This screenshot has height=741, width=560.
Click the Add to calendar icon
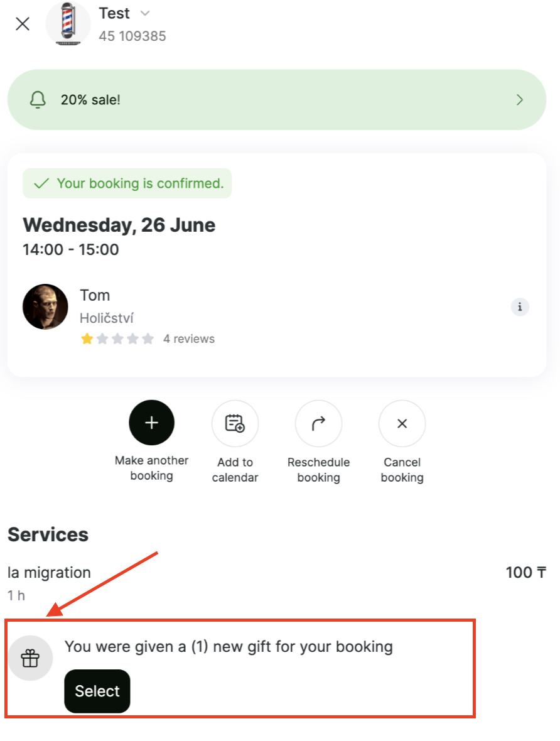click(x=235, y=423)
